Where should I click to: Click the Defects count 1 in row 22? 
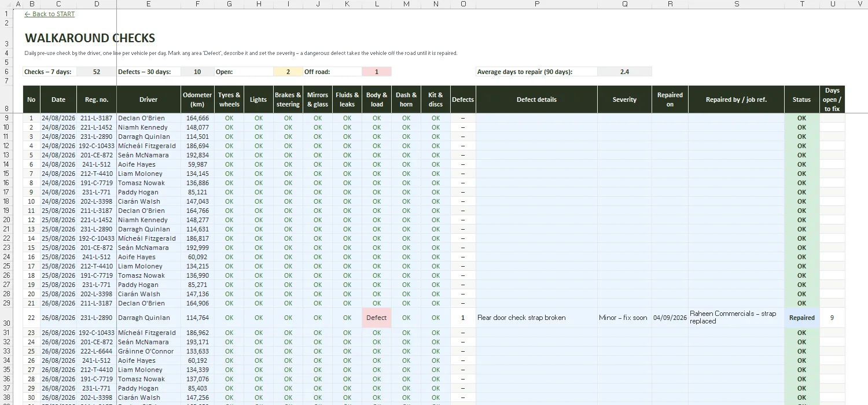click(x=463, y=318)
